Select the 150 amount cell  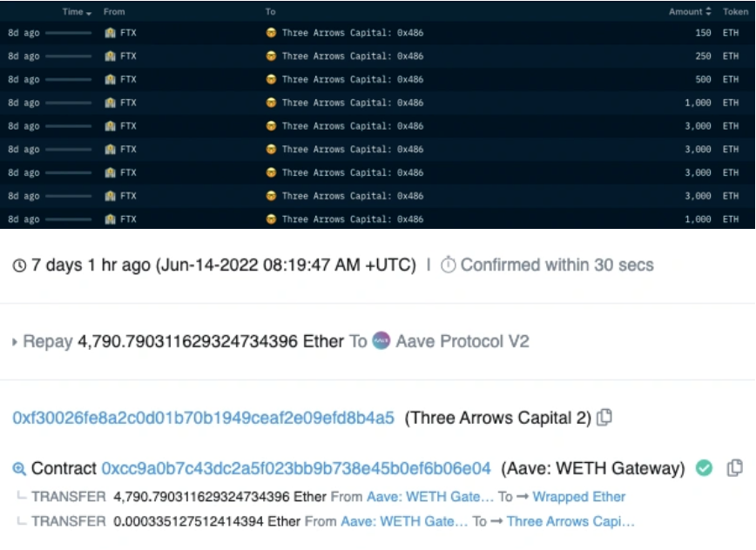pos(703,33)
